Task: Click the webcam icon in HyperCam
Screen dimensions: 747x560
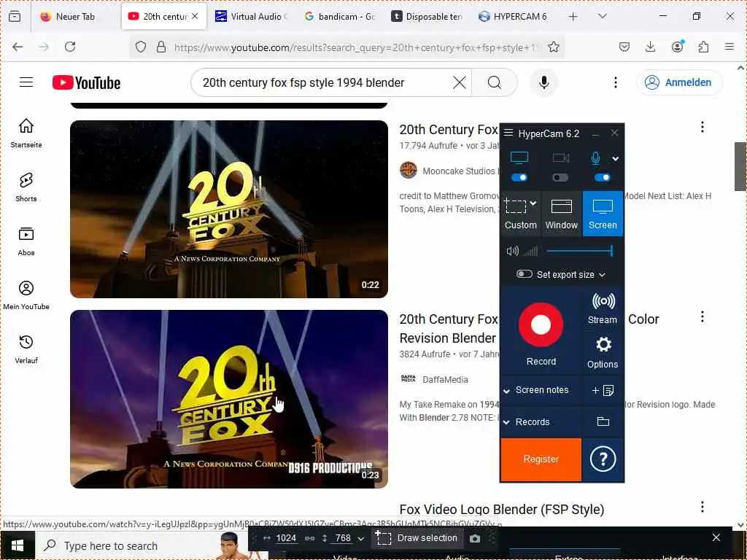Action: 560,157
